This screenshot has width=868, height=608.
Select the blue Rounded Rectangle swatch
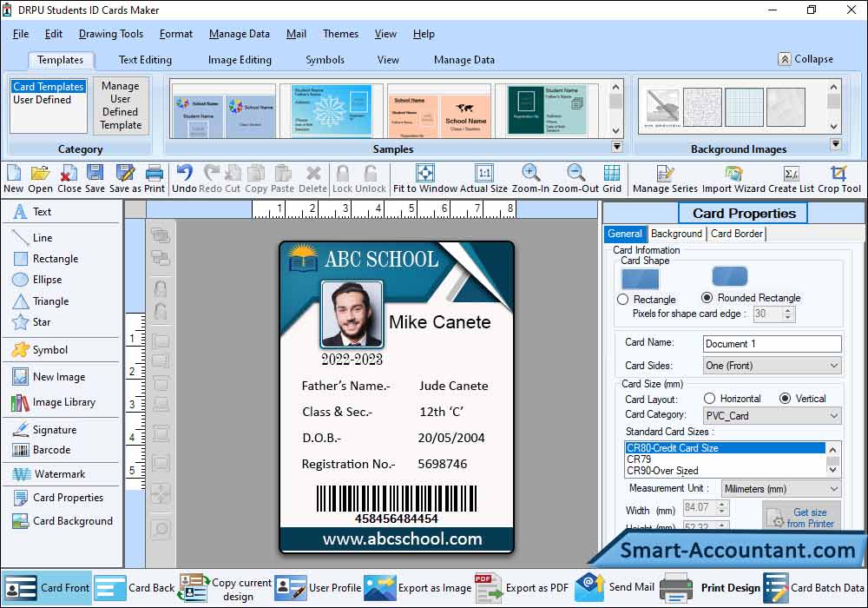tap(730, 276)
